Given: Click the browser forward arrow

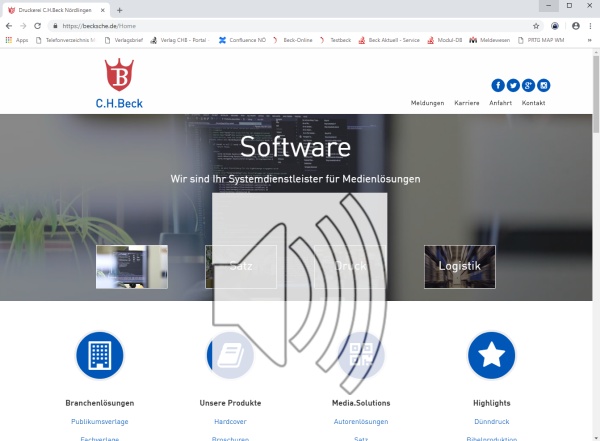Looking at the screenshot, I should click(x=23, y=26).
